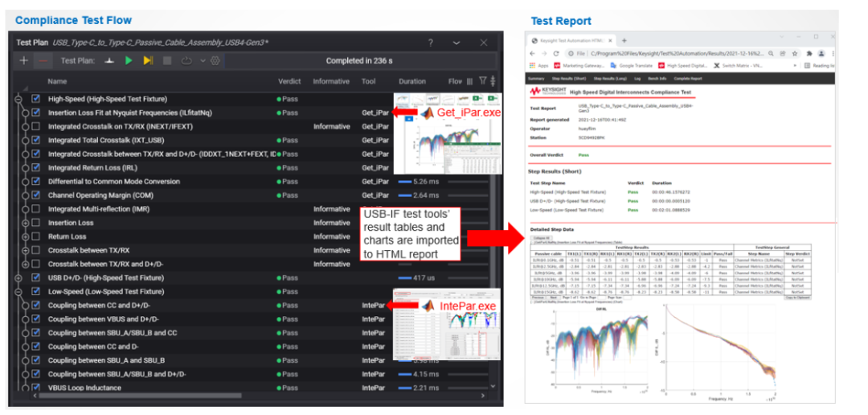The width and height of the screenshot is (868, 415).
Task: Open test plan settings gear
Action: click(215, 61)
